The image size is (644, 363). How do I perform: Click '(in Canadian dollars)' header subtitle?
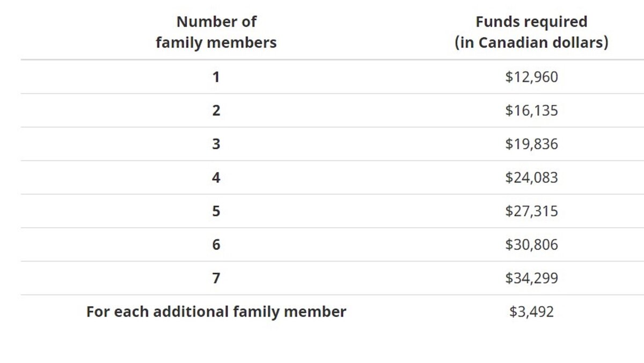point(531,42)
